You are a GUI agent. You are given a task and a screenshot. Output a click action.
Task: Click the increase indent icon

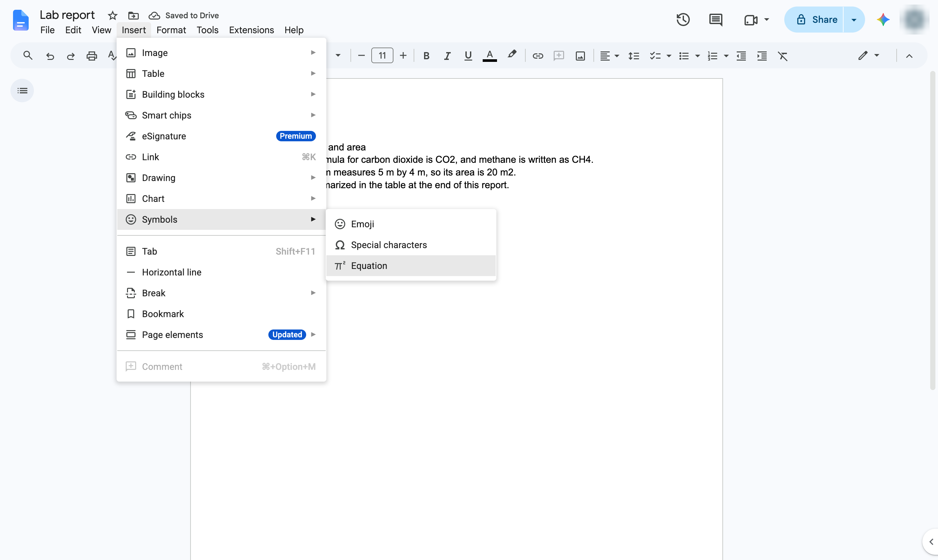coord(762,56)
